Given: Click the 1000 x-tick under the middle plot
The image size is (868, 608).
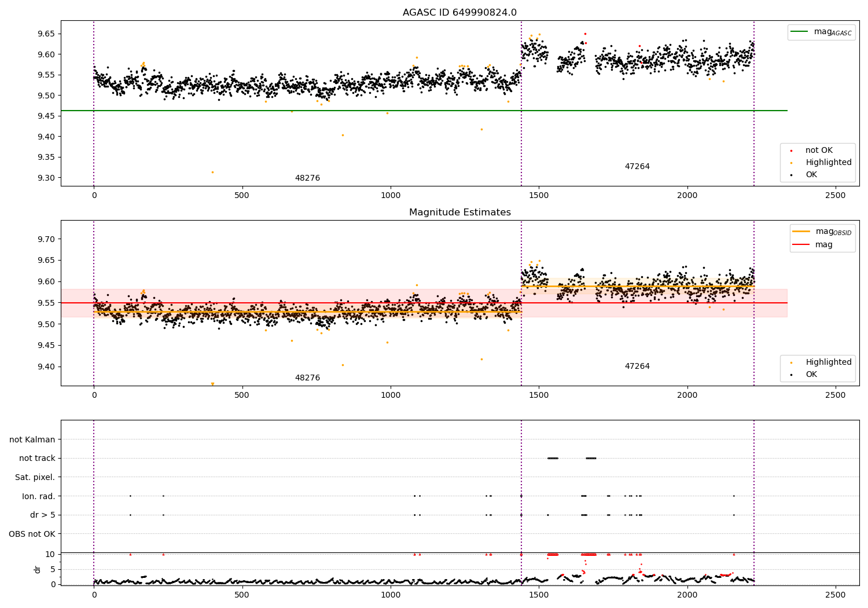Looking at the screenshot, I should (x=391, y=395).
